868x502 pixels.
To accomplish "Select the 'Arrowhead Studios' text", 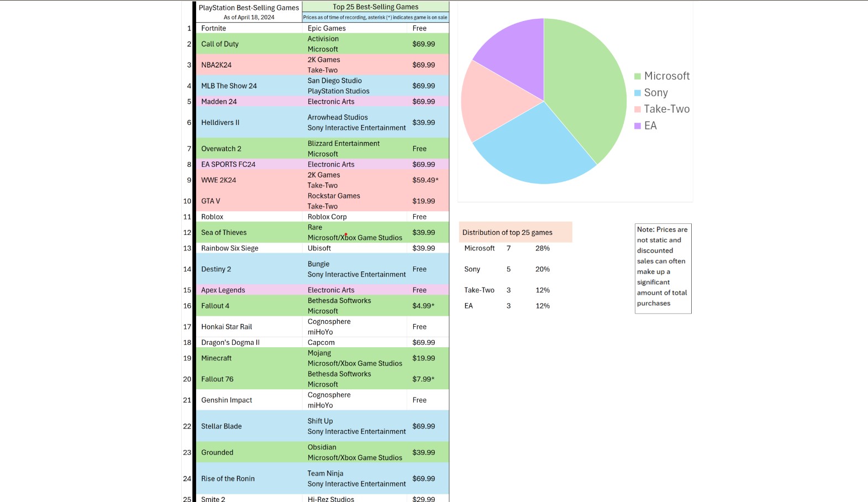I will tap(338, 117).
